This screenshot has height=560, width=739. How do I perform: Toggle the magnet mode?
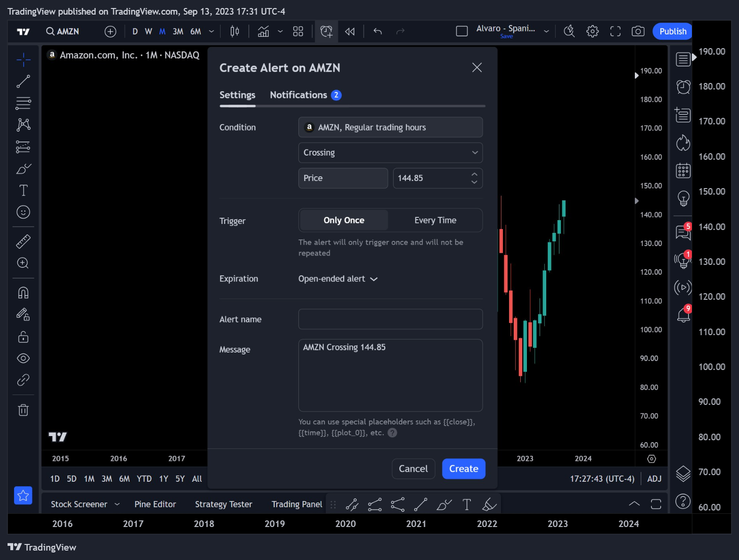(x=23, y=293)
